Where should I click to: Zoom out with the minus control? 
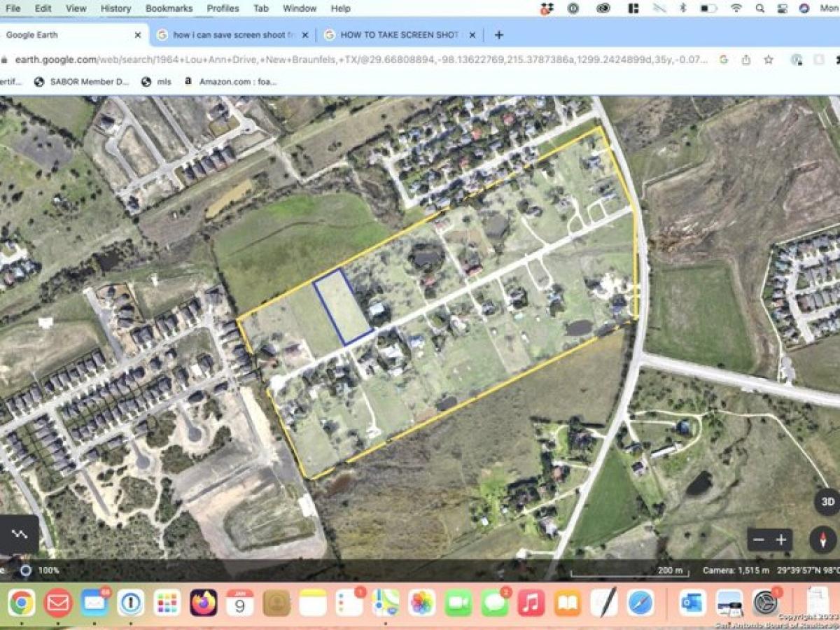[x=760, y=540]
